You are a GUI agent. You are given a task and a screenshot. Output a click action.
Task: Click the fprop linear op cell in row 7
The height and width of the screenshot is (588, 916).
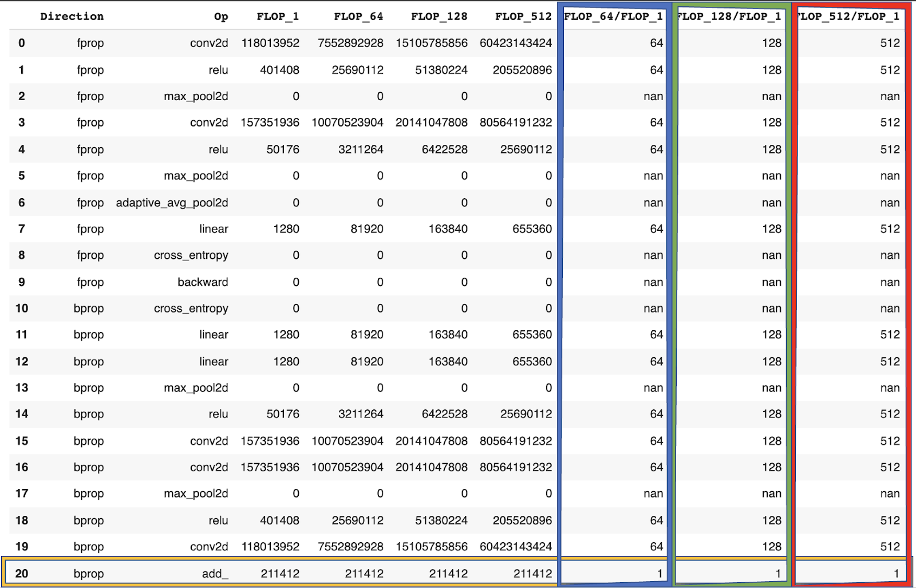[214, 229]
